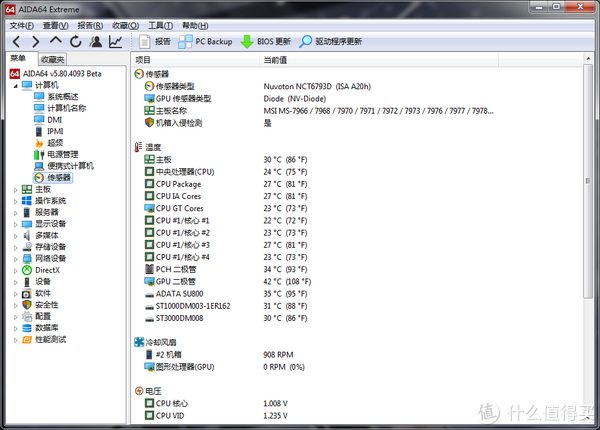Switch to the 菜单 tab
Image resolution: width=600 pixels, height=430 pixels.
pos(18,58)
